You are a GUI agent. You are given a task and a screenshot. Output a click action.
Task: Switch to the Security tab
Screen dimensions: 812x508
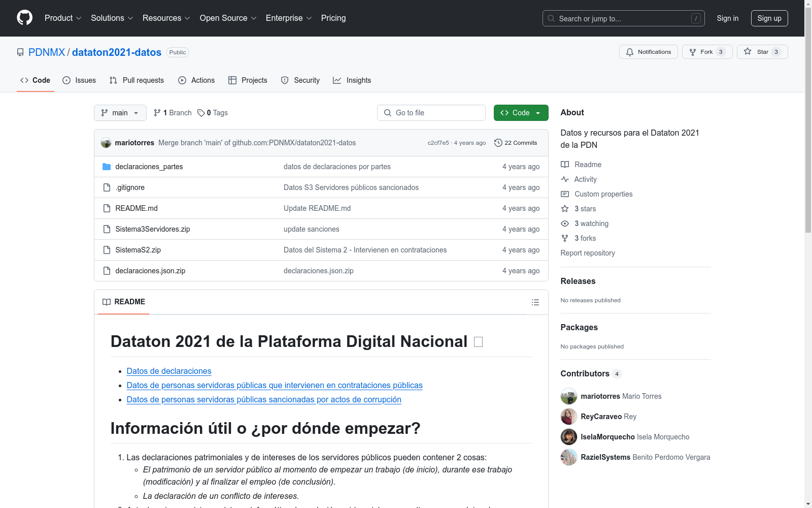[300, 80]
